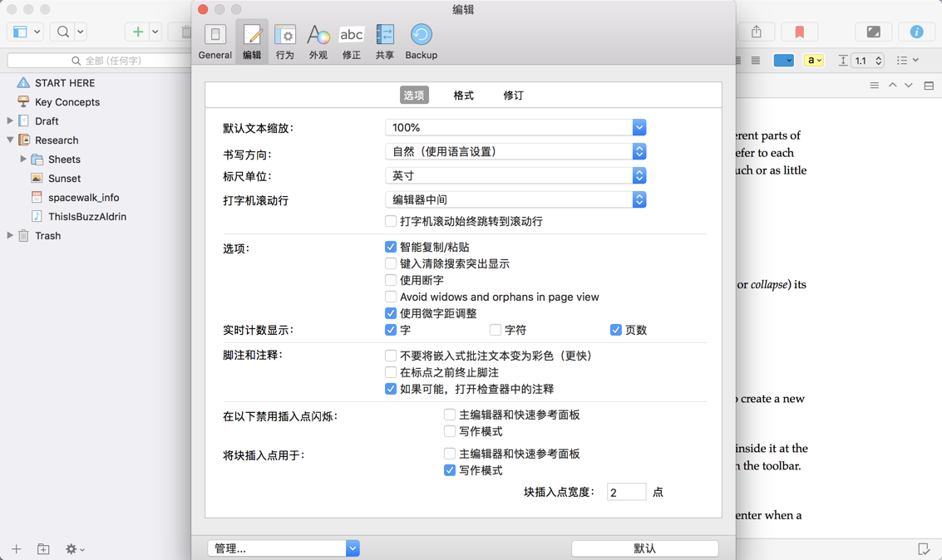Switch to the 修订 tab

click(513, 95)
